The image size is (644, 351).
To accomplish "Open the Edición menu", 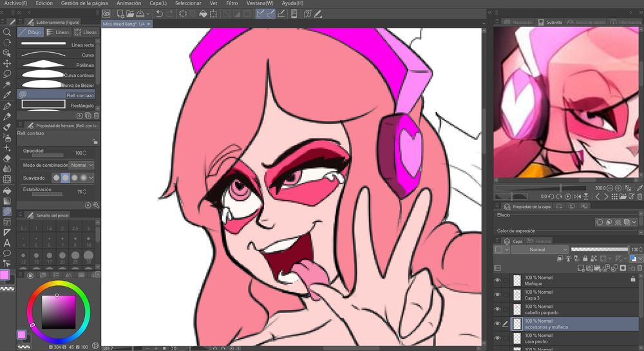I will coord(44,3).
